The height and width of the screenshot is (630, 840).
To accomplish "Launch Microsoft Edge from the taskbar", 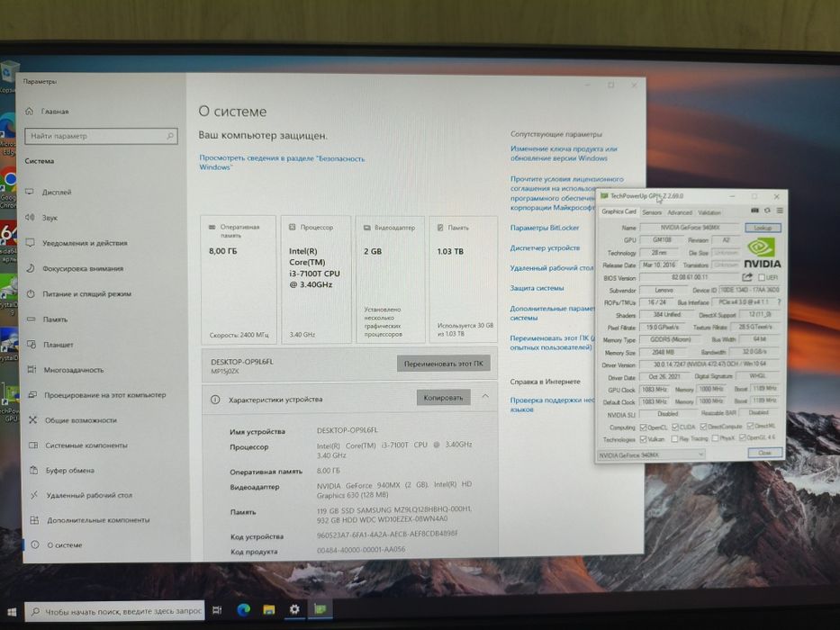I will 244,609.
